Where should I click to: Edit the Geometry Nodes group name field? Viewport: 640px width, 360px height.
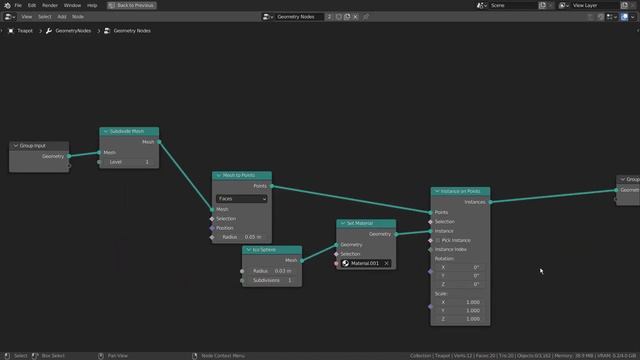pyautogui.click(x=299, y=17)
